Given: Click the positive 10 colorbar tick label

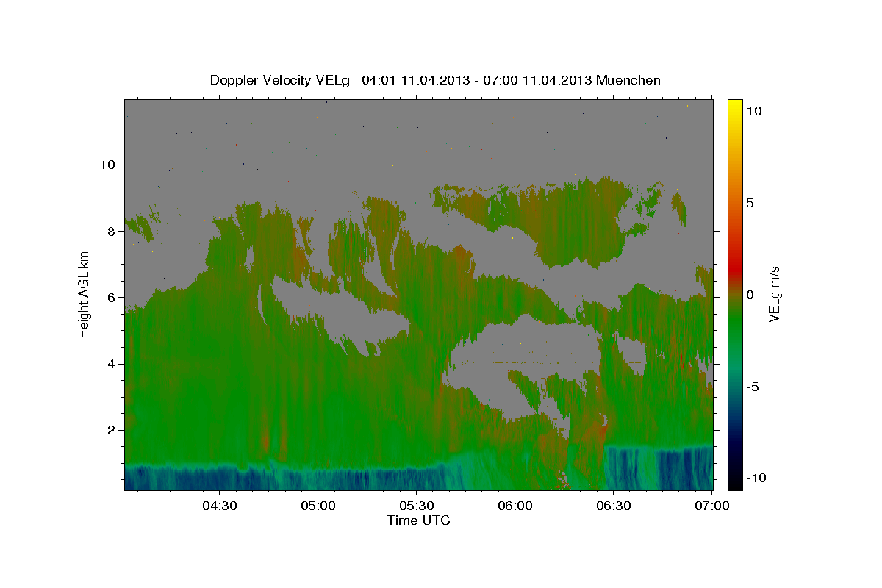Looking at the screenshot, I should 754,111.
